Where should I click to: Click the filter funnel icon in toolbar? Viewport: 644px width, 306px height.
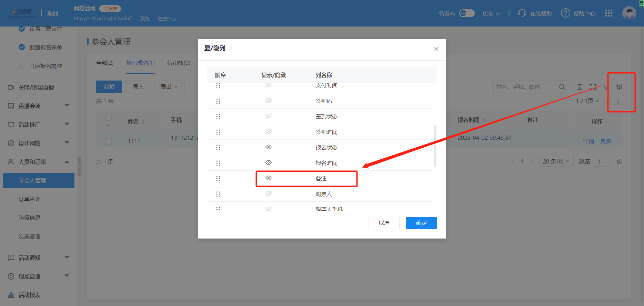tap(606, 87)
